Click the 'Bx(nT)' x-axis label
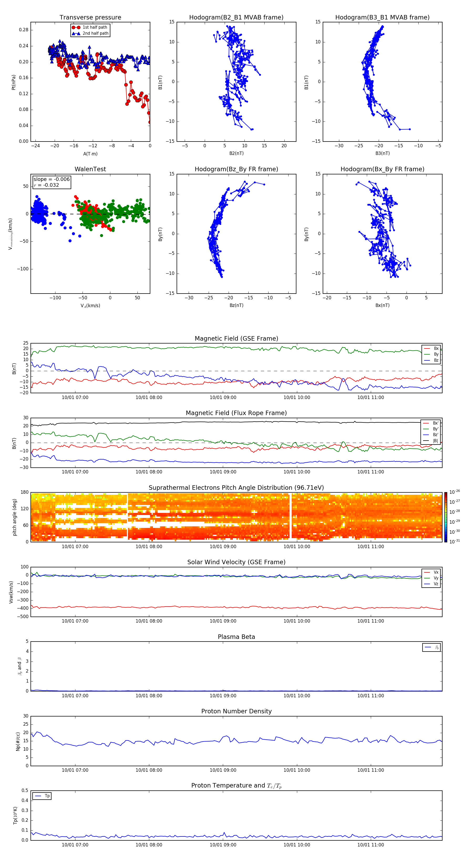 click(382, 305)
